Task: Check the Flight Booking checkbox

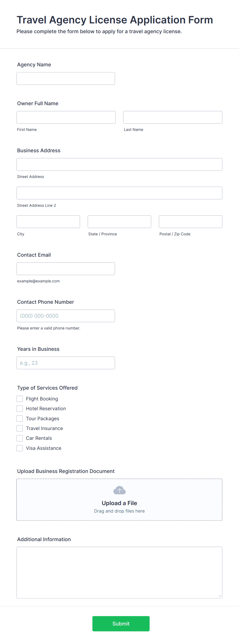Action: [20, 399]
